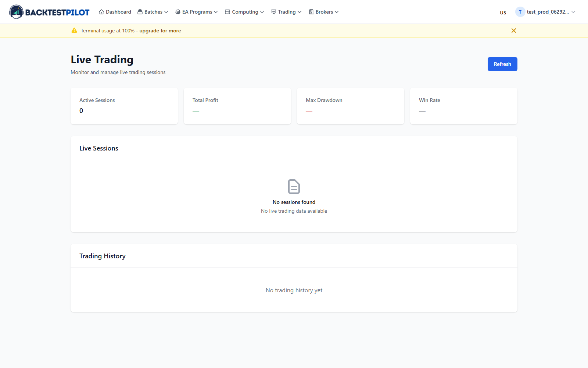
Task: Click the Computing server icon
Action: (227, 12)
